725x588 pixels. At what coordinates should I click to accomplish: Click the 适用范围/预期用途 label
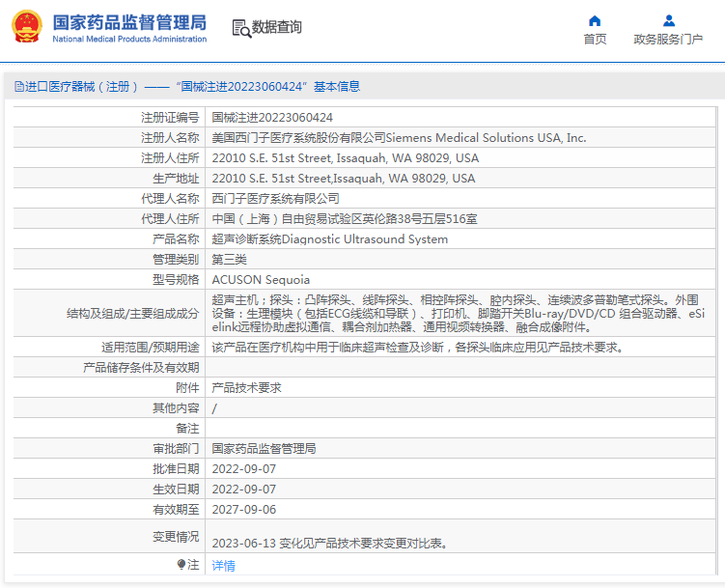tap(151, 348)
